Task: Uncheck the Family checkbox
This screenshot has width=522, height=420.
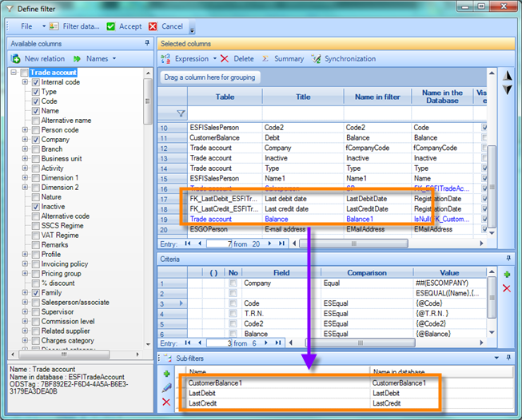Action: 36,293
